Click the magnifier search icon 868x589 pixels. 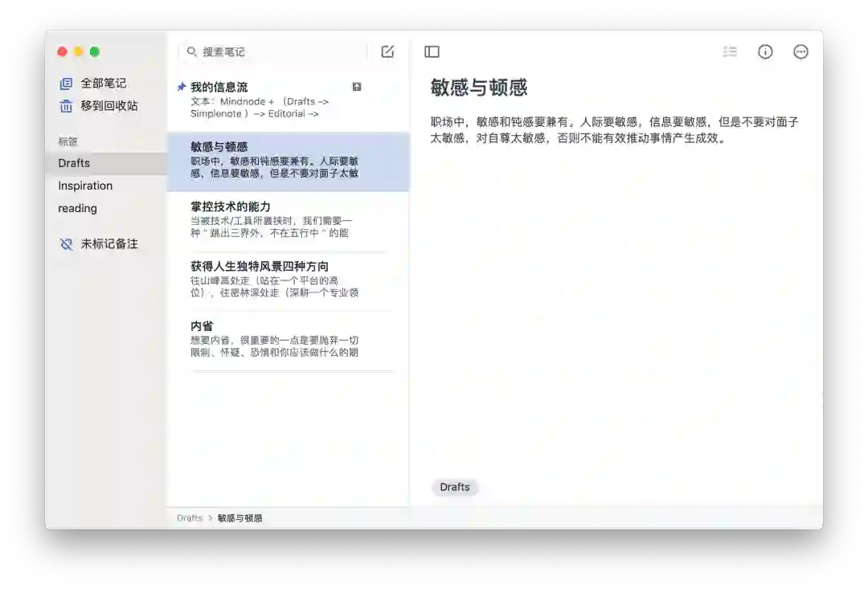(191, 51)
